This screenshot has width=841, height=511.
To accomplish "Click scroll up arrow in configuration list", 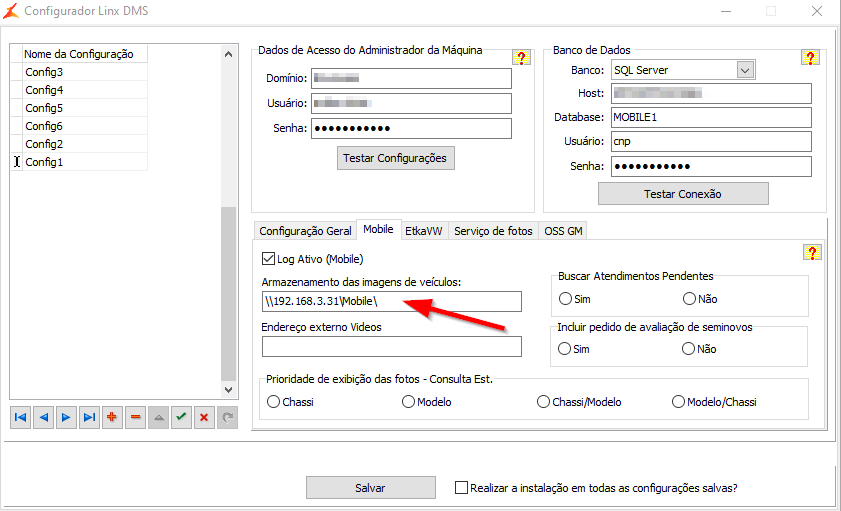I will (x=228, y=54).
